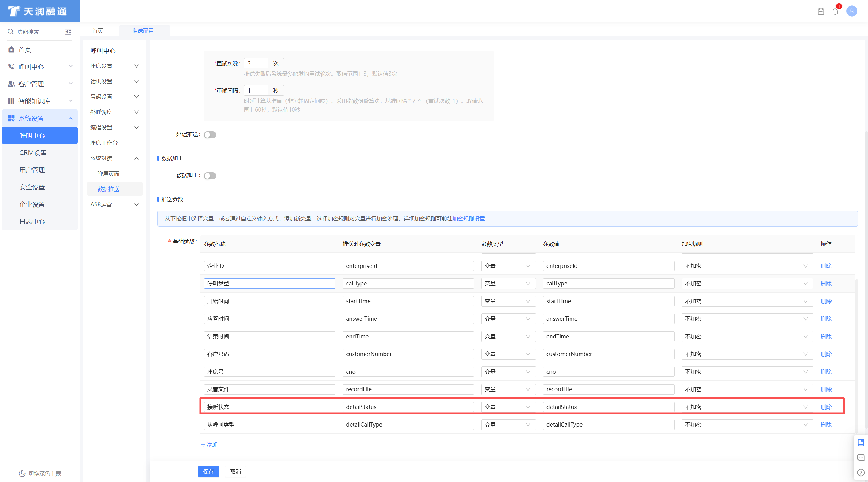Open 加密规则 dropdown for 呼叫类型 row
868x482 pixels.
747,284
